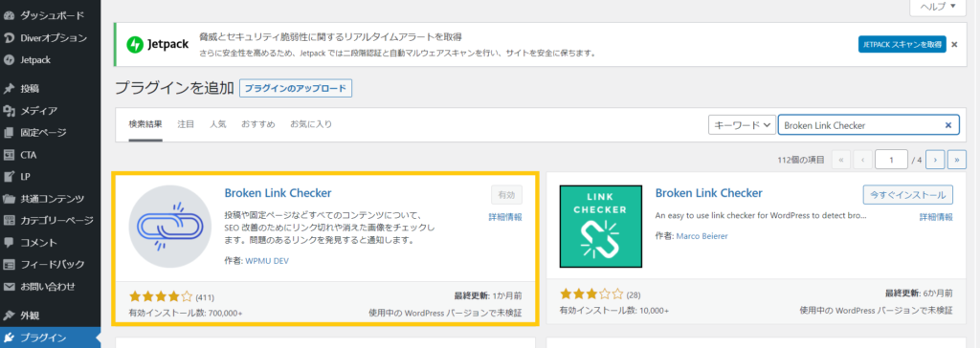Click the 固定ページ pages icon
Image resolution: width=980 pixels, height=348 pixels.
10,133
